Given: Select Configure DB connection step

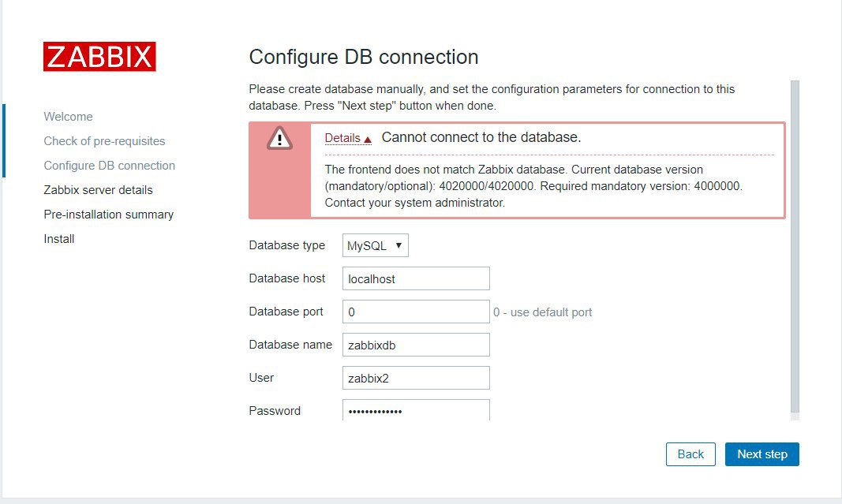Looking at the screenshot, I should tap(110, 166).
